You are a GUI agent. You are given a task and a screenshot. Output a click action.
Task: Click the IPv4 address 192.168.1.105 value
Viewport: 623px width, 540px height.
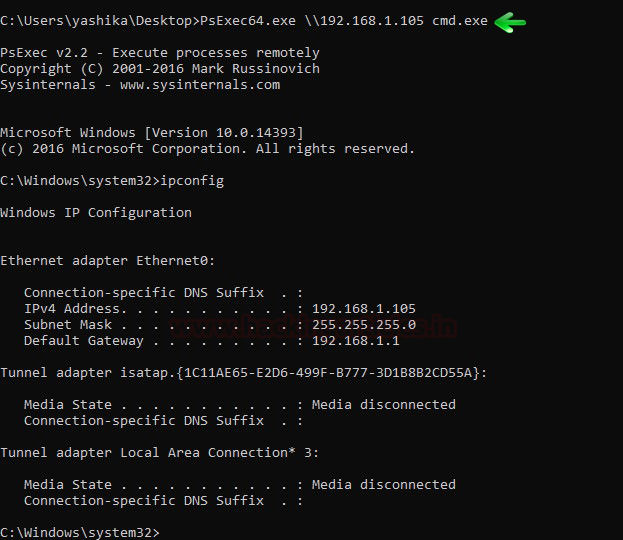click(x=364, y=309)
